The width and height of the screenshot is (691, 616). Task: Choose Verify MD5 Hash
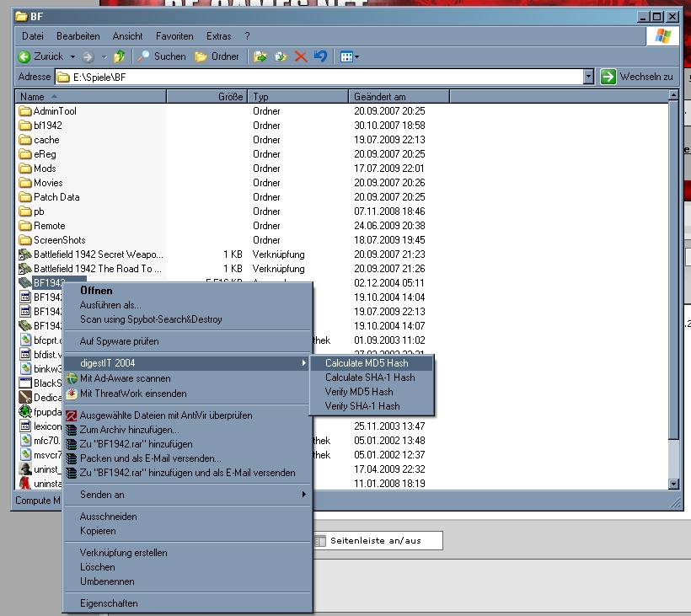pos(372,392)
